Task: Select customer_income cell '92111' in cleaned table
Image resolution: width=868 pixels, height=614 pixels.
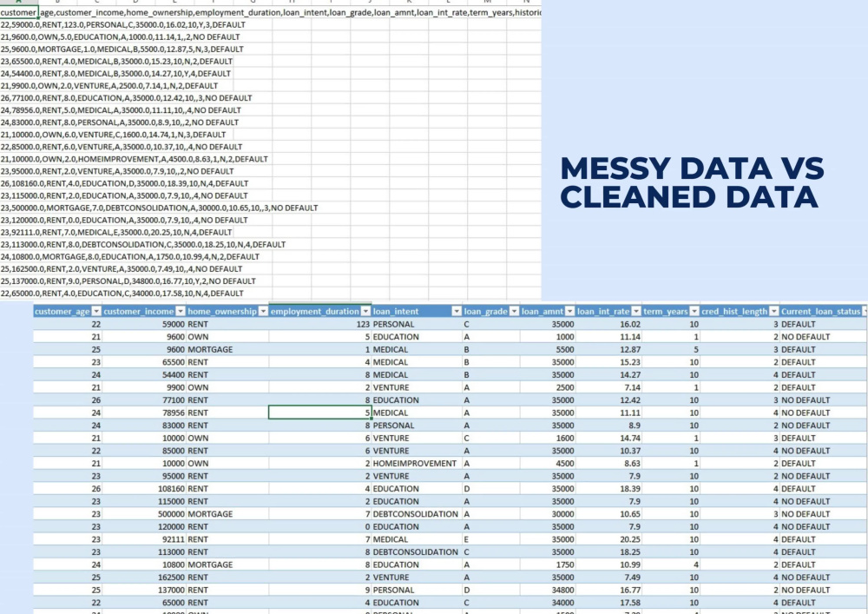Action: [144, 539]
